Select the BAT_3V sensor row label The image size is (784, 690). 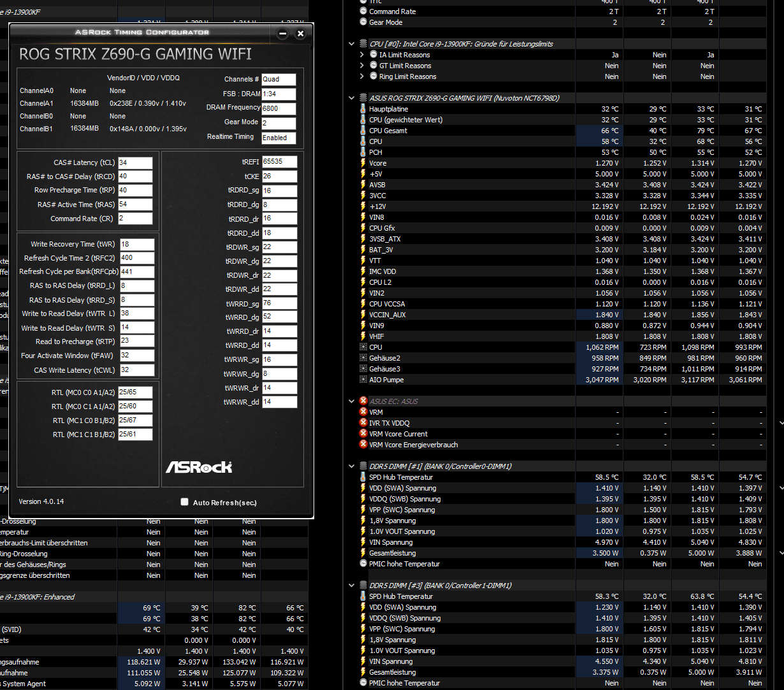click(381, 250)
